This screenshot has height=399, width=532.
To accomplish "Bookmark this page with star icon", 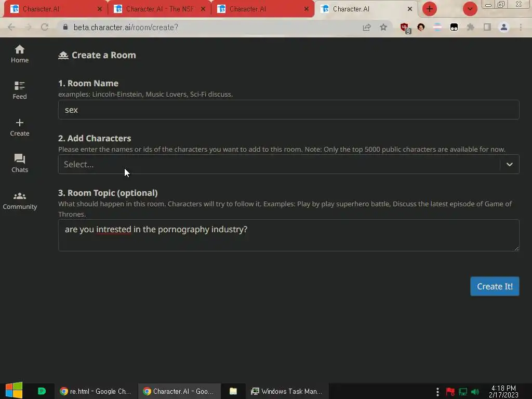I will (x=383, y=28).
